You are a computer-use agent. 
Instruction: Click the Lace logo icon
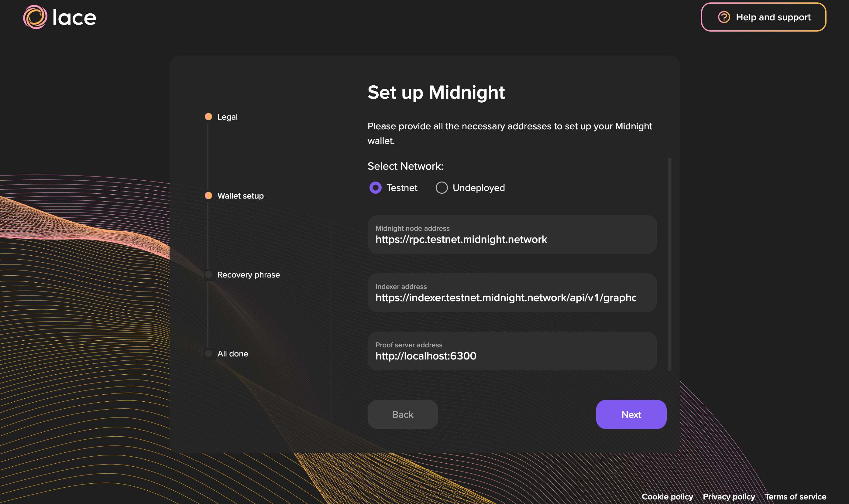[35, 17]
